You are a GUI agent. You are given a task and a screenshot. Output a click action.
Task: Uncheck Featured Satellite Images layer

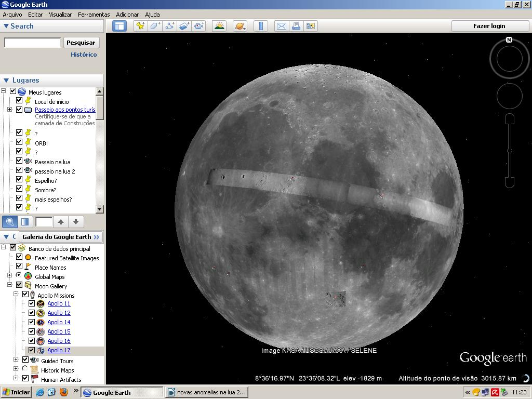19,257
